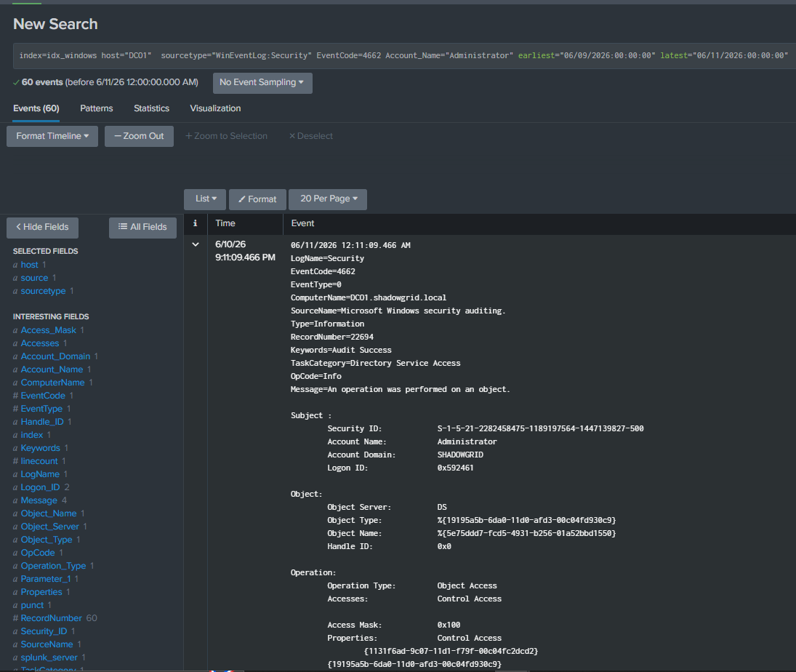Open the Security_ID field
Viewport: 796px width, 672px height.
(x=44, y=631)
